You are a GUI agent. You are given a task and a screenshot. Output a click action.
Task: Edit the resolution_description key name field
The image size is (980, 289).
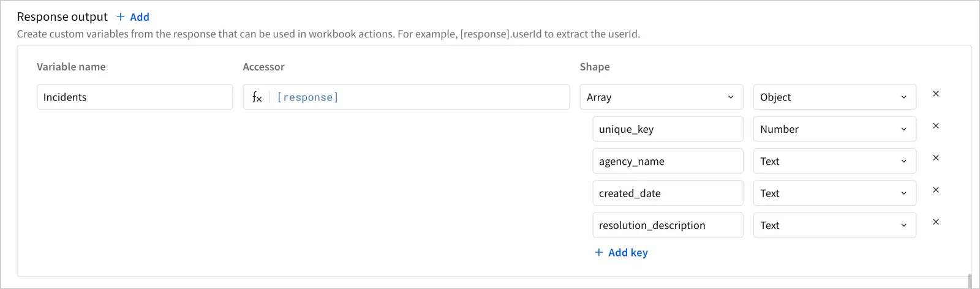[668, 225]
